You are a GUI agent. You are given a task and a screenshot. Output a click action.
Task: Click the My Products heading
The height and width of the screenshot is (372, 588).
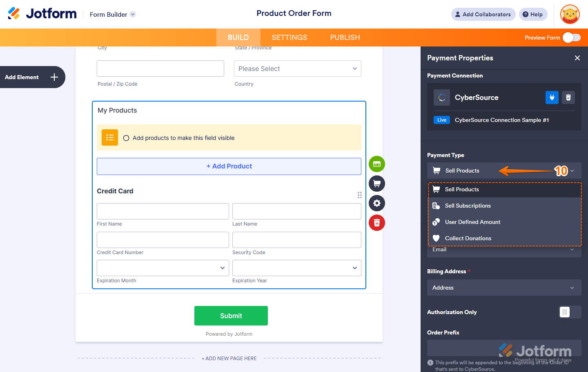tap(117, 111)
